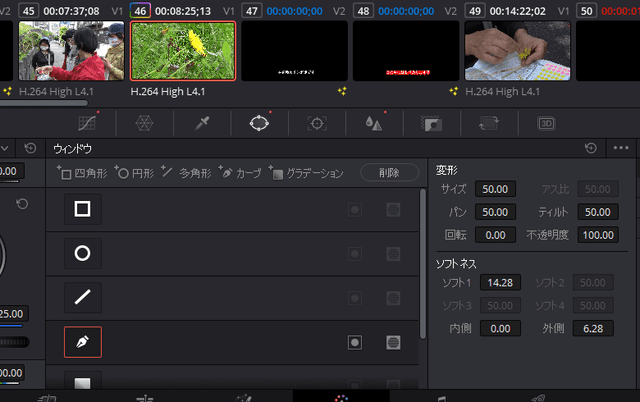
Task: Select clip 49 thumbnail with hands
Action: [517, 51]
